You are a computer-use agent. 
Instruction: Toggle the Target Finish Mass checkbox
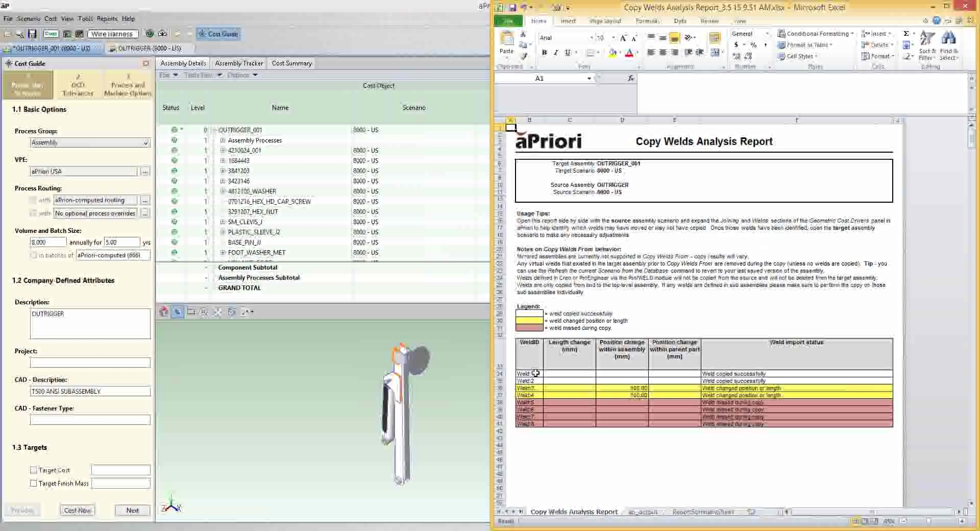[34, 484]
